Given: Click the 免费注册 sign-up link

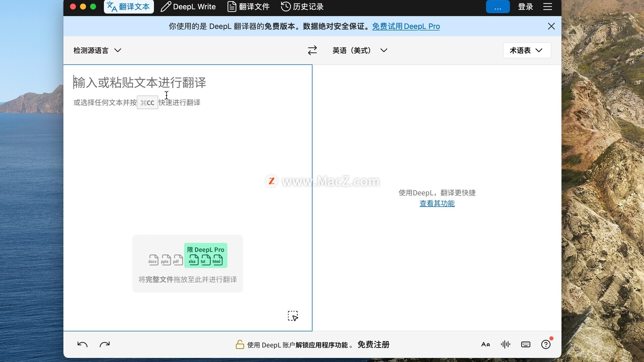Looking at the screenshot, I should 373,345.
